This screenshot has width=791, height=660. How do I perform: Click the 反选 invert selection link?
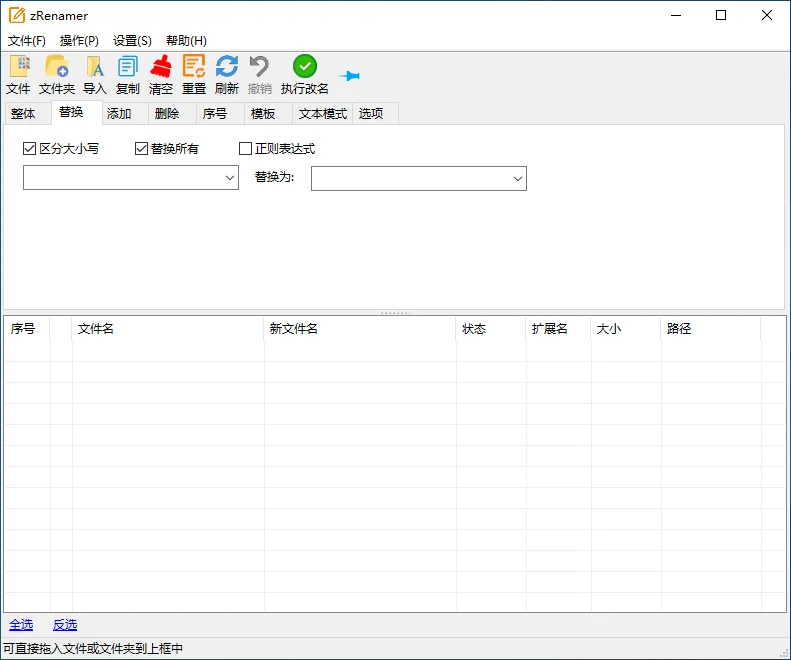pyautogui.click(x=65, y=625)
